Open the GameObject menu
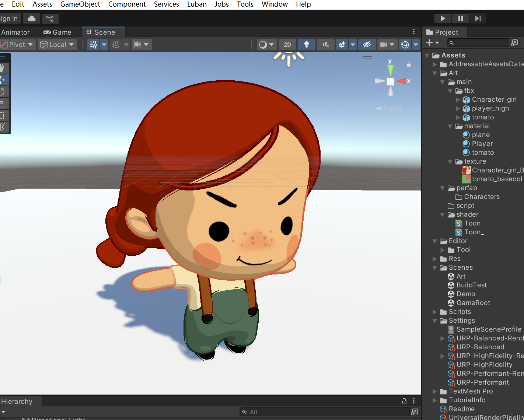Viewport: 524px width, 420px height. tap(80, 4)
